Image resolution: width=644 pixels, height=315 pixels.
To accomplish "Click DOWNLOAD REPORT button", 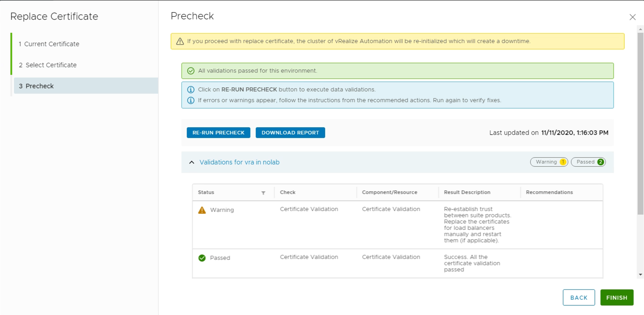I will 290,133.
